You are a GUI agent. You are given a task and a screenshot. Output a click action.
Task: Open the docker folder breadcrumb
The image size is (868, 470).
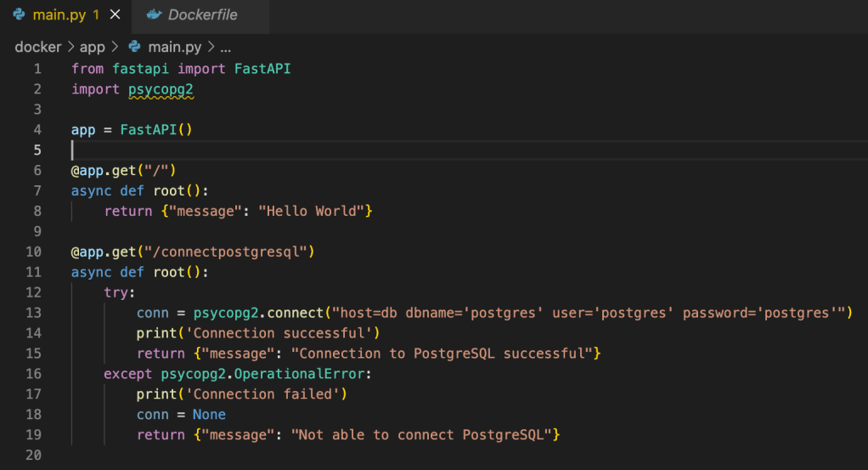click(x=38, y=48)
